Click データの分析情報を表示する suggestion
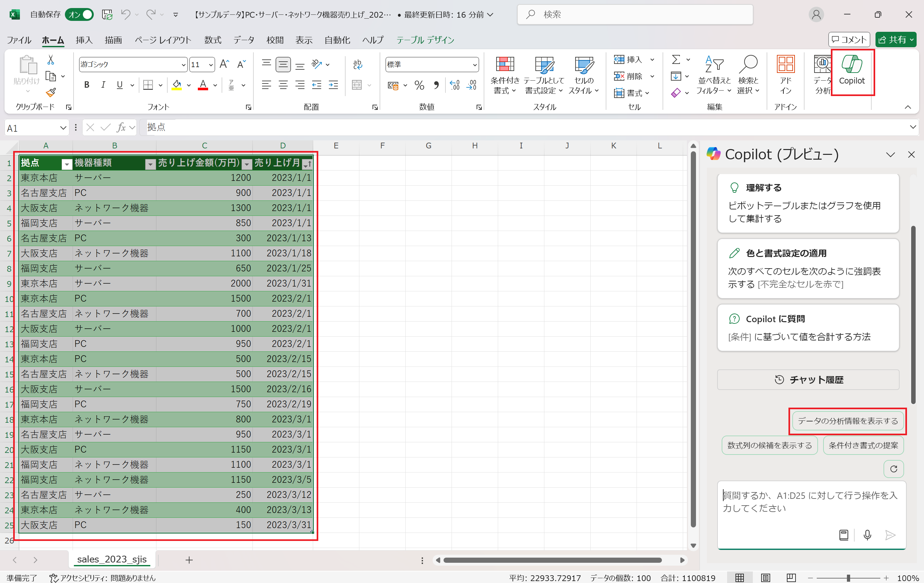The width and height of the screenshot is (924, 583). (847, 421)
